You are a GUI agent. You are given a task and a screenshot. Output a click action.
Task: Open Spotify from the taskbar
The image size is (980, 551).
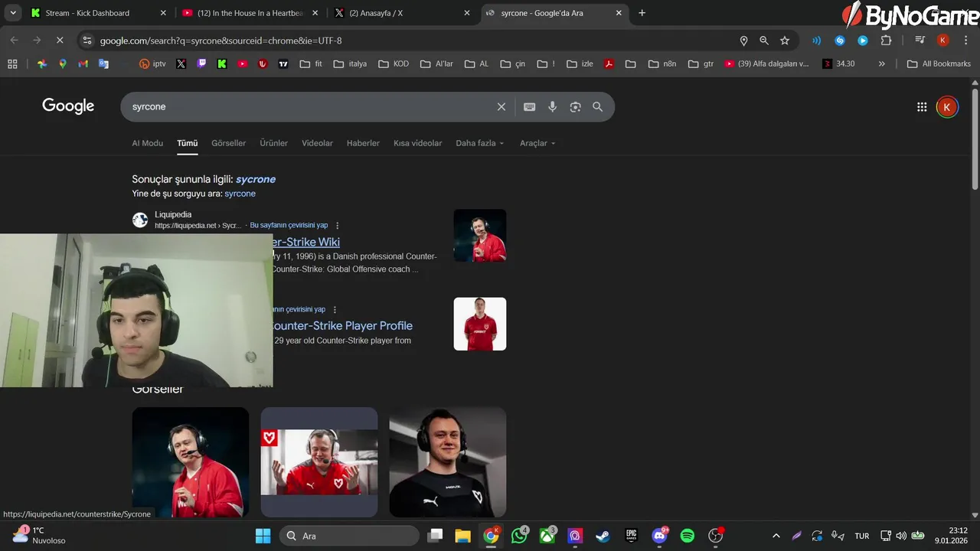tap(688, 536)
